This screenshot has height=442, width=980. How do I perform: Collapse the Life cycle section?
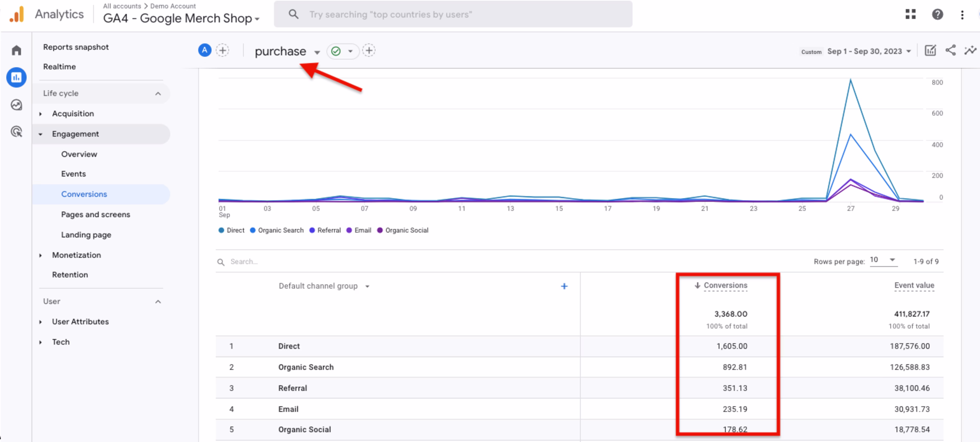click(x=158, y=93)
